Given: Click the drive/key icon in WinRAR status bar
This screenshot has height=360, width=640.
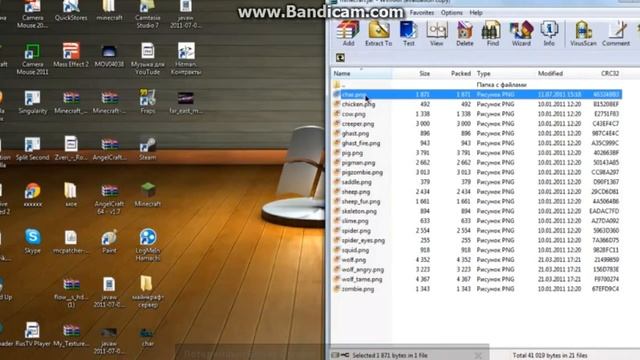Looking at the screenshot, I should pyautogui.click(x=340, y=355).
